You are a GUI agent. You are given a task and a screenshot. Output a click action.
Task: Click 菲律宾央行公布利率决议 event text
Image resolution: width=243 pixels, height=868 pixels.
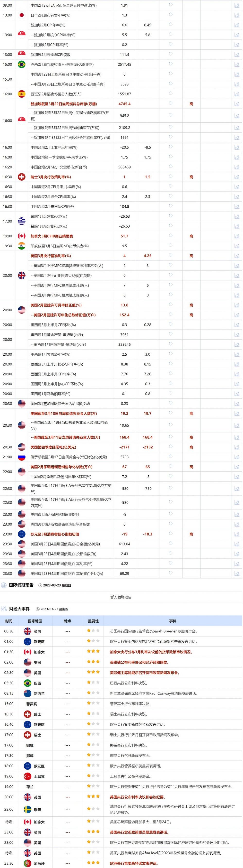[130, 703]
